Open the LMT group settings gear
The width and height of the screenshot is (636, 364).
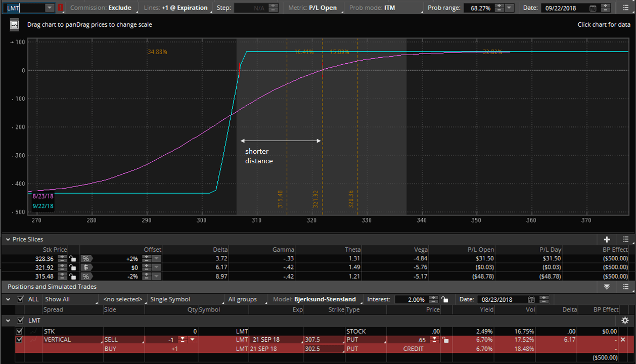(625, 321)
